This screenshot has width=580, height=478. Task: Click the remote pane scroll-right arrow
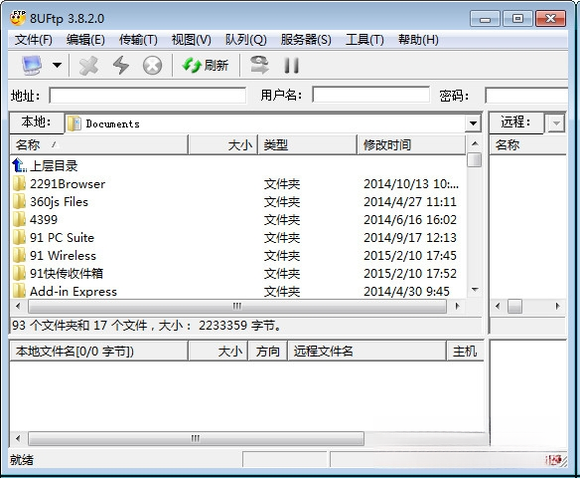pos(557,306)
